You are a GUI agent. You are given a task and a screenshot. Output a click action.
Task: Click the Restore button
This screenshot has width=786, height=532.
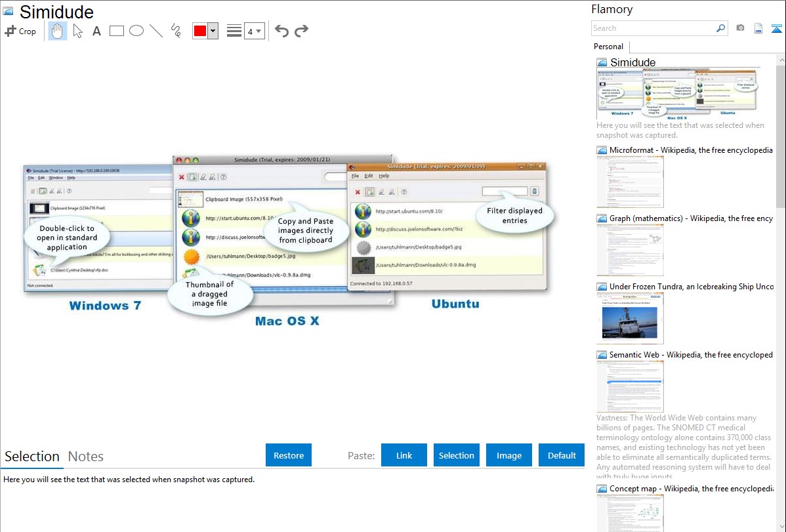coord(289,455)
